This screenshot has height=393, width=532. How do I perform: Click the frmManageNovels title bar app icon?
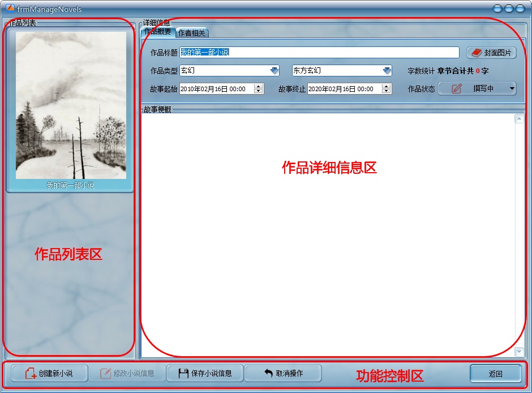(10, 8)
